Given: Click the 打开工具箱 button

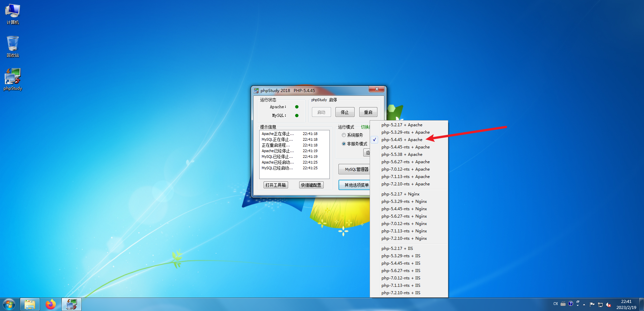Looking at the screenshot, I should click(x=276, y=185).
